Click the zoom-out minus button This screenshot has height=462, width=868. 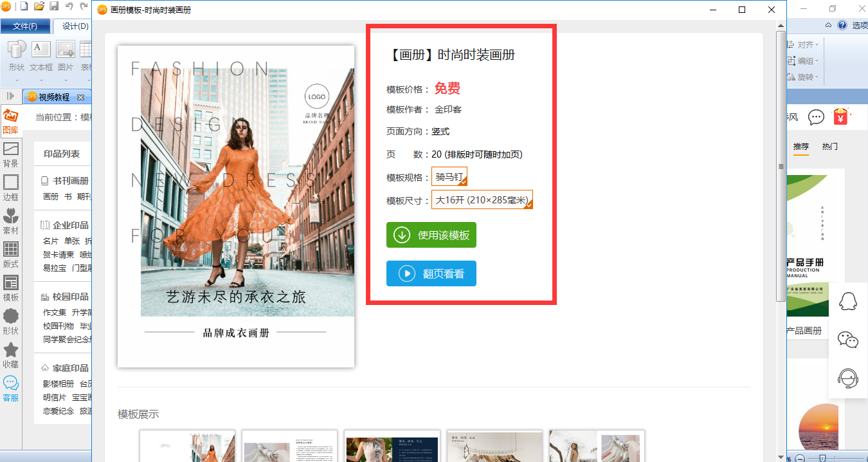(799, 457)
